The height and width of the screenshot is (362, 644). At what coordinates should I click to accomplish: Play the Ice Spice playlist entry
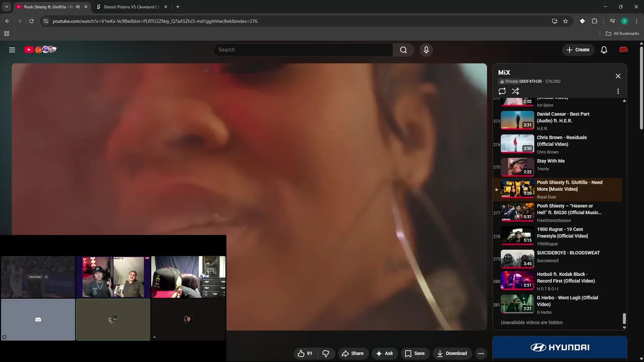coord(557,102)
